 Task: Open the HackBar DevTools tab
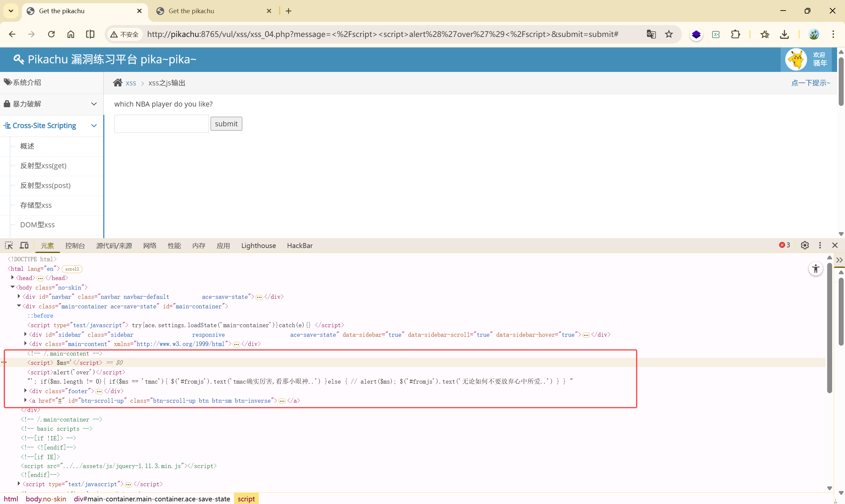(299, 245)
